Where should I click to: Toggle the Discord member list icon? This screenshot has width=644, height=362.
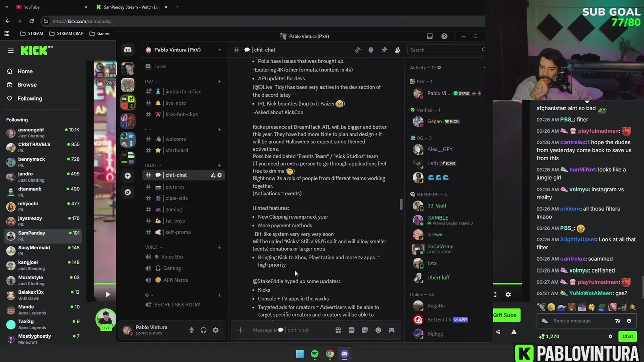coord(397,50)
